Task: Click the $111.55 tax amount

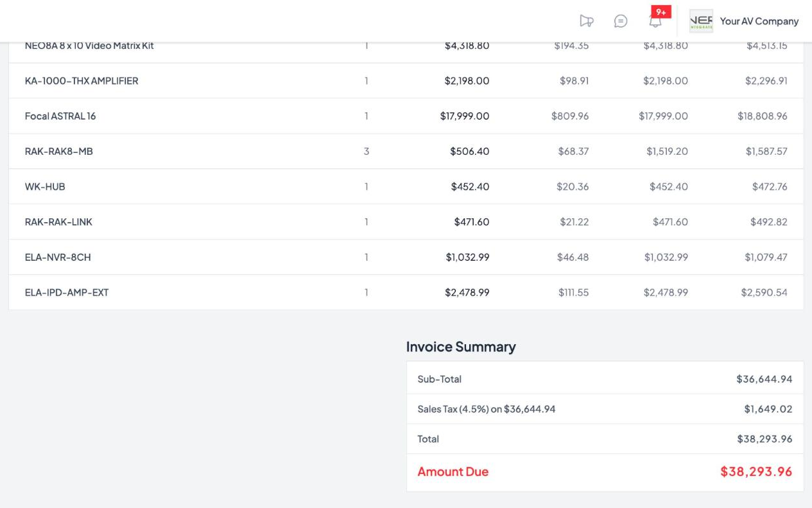Action: point(573,293)
